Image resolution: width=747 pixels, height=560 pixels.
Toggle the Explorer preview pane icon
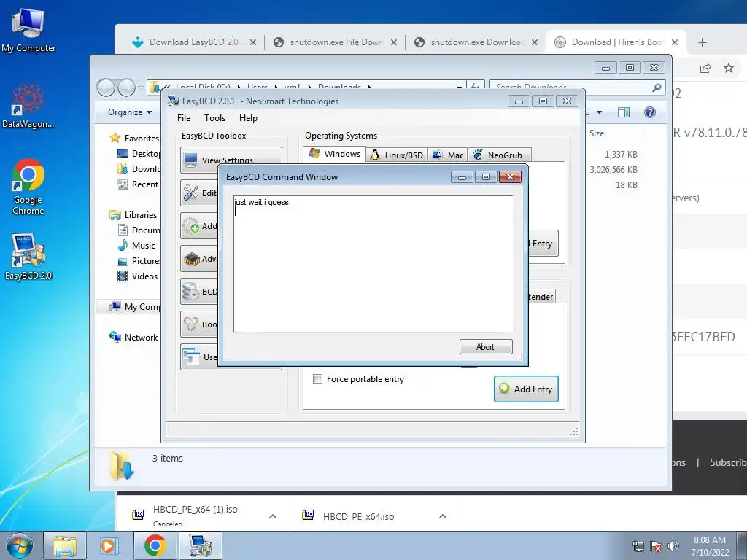click(x=624, y=112)
